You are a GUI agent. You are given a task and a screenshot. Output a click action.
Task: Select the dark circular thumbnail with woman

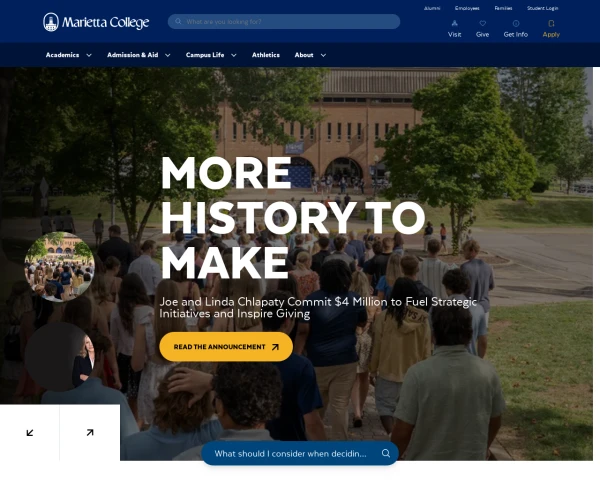(60, 357)
